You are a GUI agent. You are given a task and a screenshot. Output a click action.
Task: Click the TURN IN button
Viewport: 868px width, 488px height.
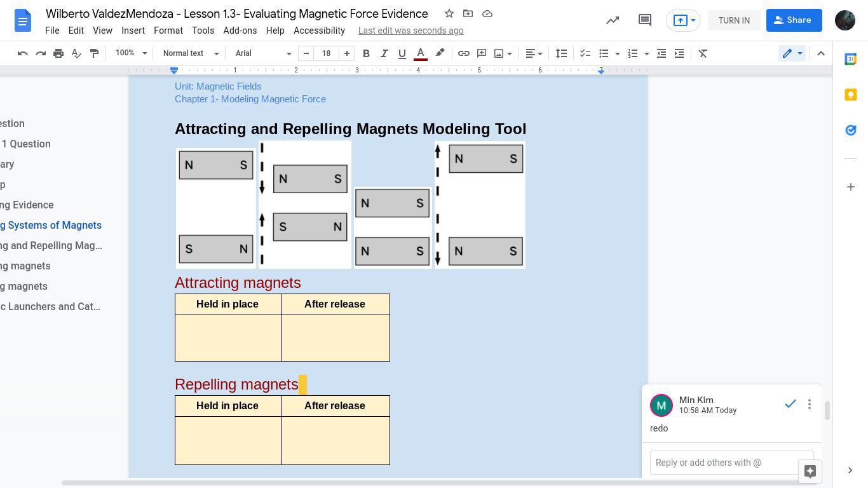tap(734, 20)
